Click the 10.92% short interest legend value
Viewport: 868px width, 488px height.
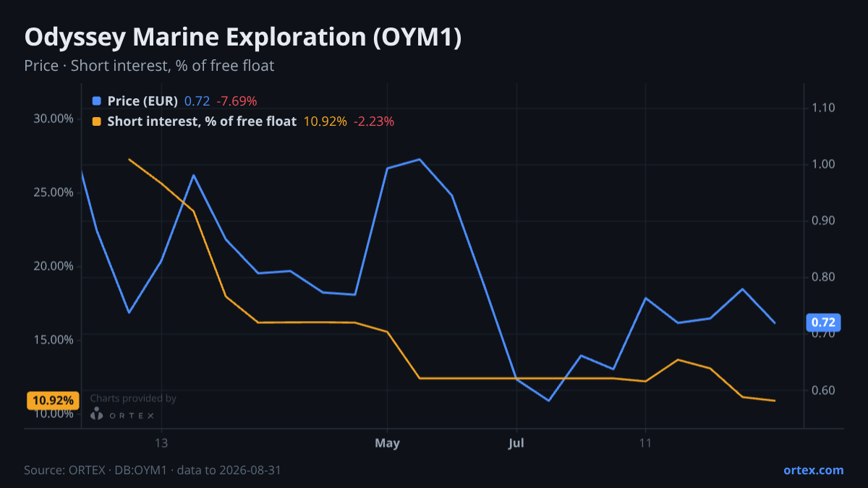coord(325,121)
